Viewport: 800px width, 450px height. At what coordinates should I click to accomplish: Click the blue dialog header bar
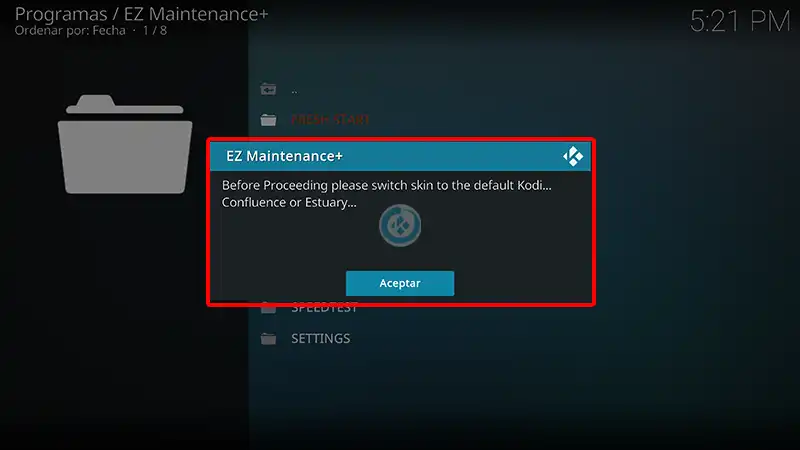[x=400, y=156]
